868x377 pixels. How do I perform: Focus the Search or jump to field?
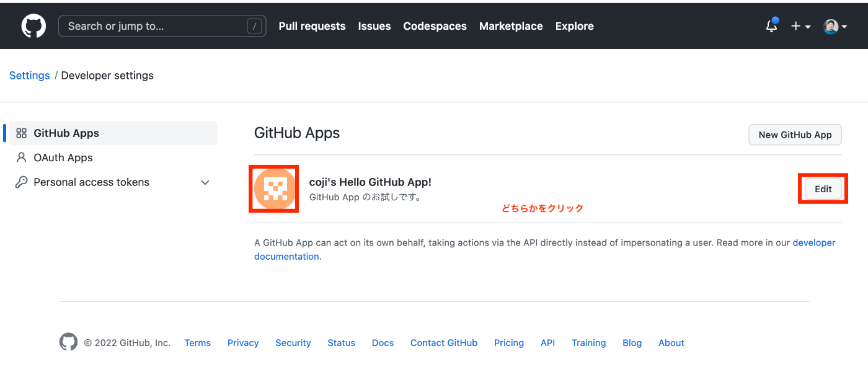[x=162, y=26]
